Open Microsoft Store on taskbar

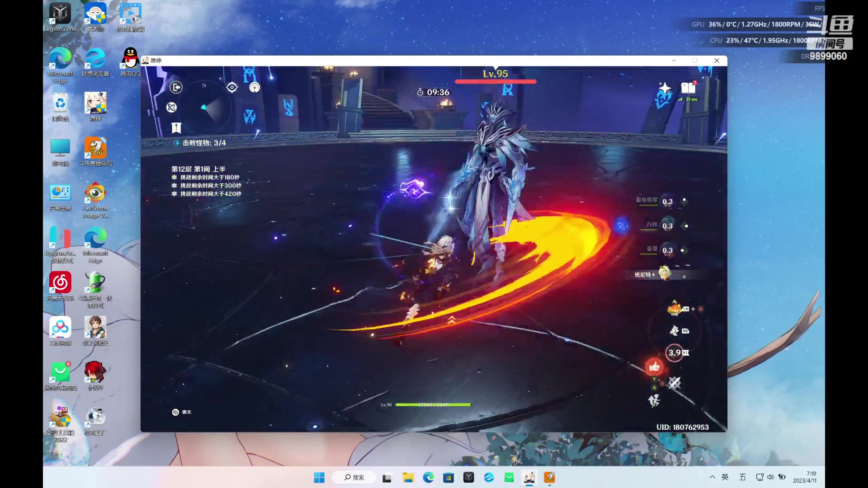pos(448,478)
